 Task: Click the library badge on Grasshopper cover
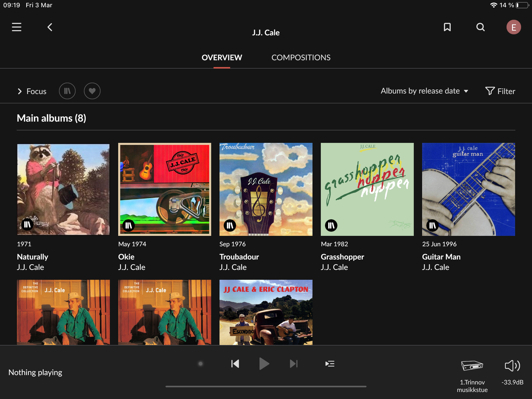[x=331, y=225]
